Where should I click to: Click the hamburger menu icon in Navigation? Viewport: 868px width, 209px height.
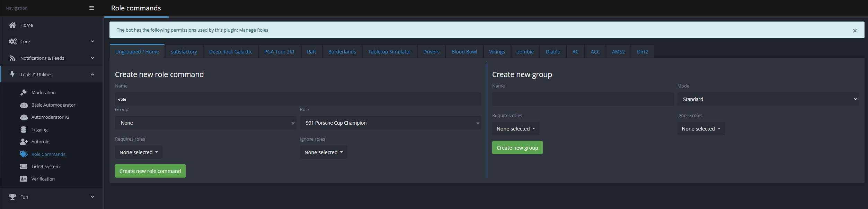tap(91, 8)
